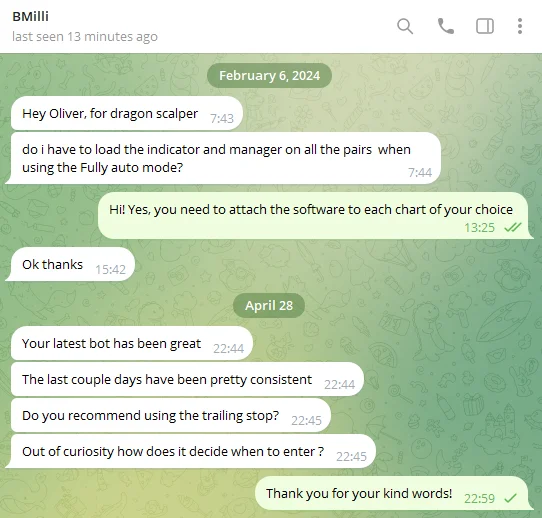Open search in this chat

point(405,26)
